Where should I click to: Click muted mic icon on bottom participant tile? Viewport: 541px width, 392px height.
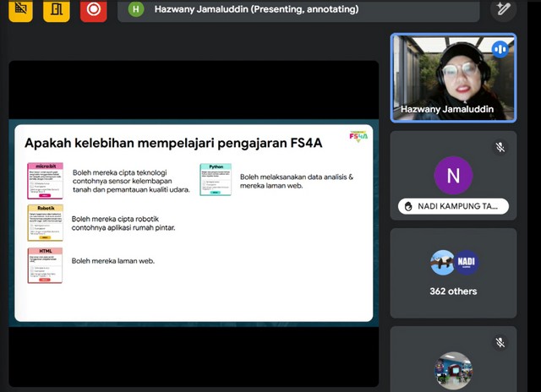500,342
